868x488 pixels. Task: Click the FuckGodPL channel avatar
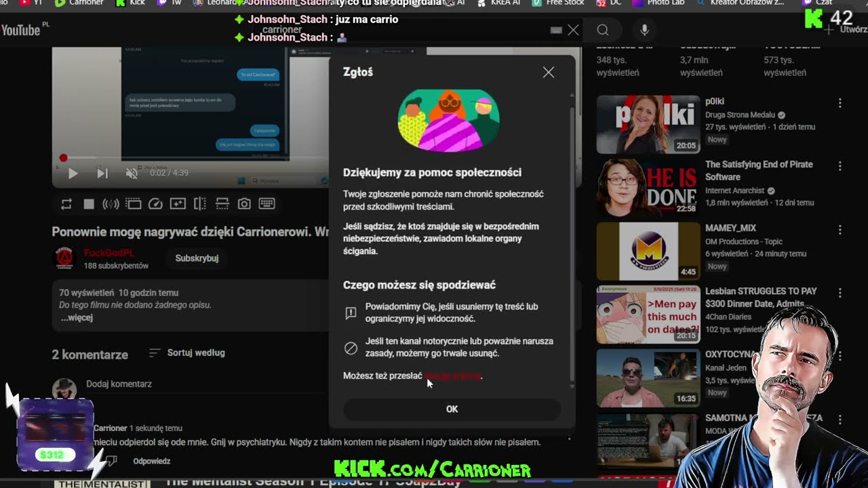[64, 258]
